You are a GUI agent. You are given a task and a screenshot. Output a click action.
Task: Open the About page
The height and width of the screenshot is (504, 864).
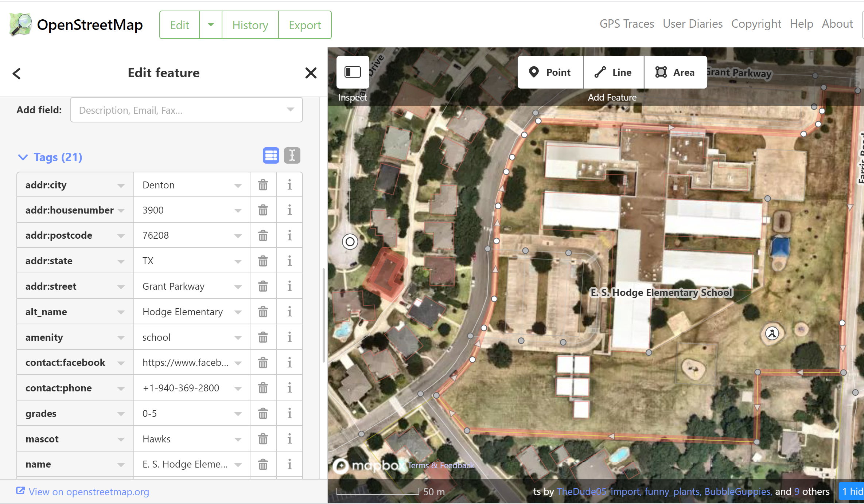pos(837,24)
